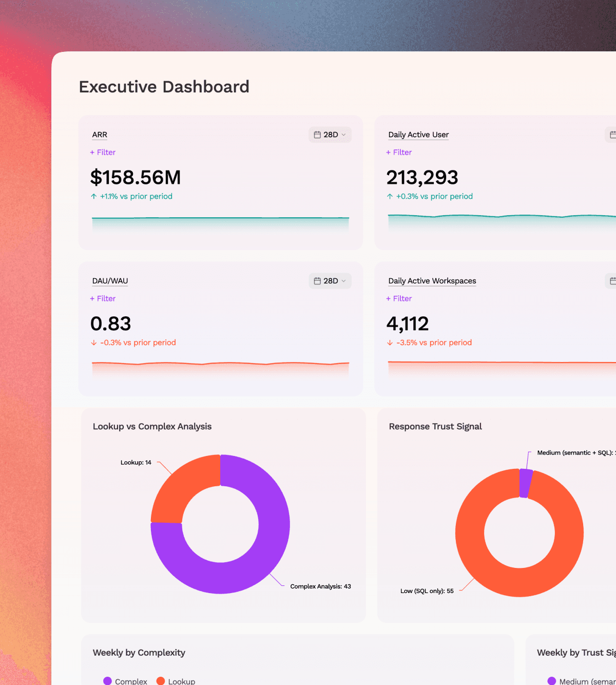Click the ARR sparkline chart
Image resolution: width=616 pixels, height=685 pixels.
220,224
